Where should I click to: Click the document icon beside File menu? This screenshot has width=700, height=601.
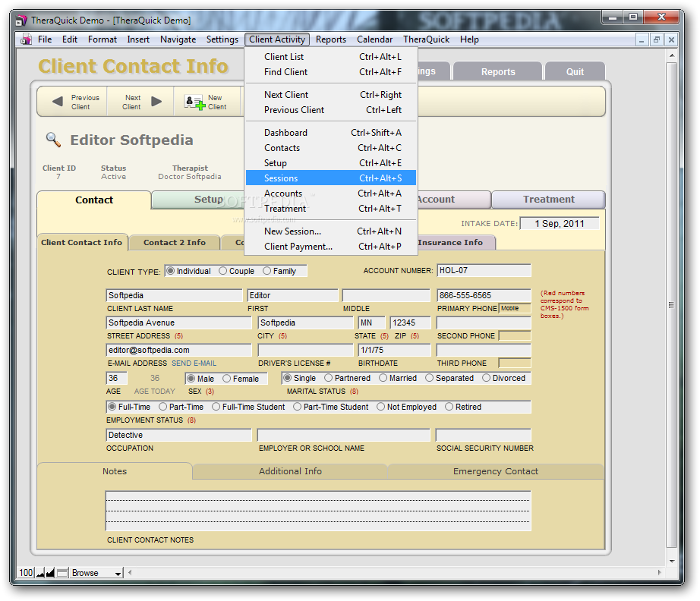(x=26, y=39)
